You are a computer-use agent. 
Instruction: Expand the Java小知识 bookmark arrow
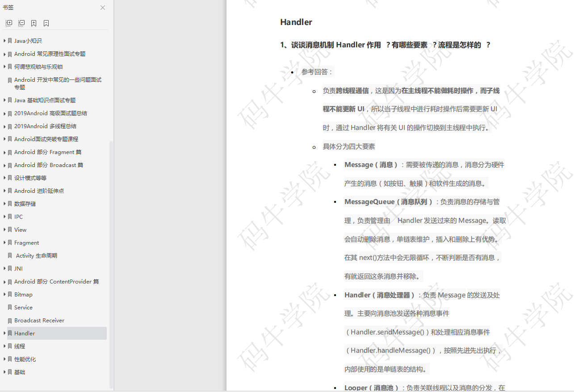click(4, 41)
